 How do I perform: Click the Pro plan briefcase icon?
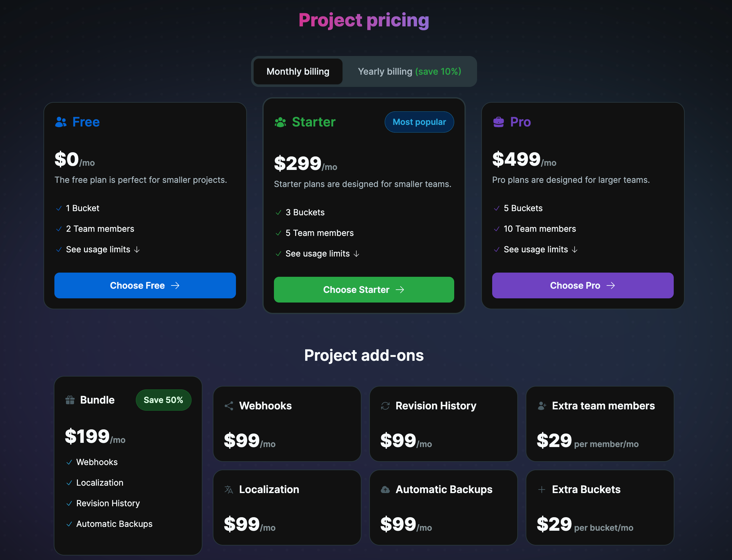[x=498, y=122]
